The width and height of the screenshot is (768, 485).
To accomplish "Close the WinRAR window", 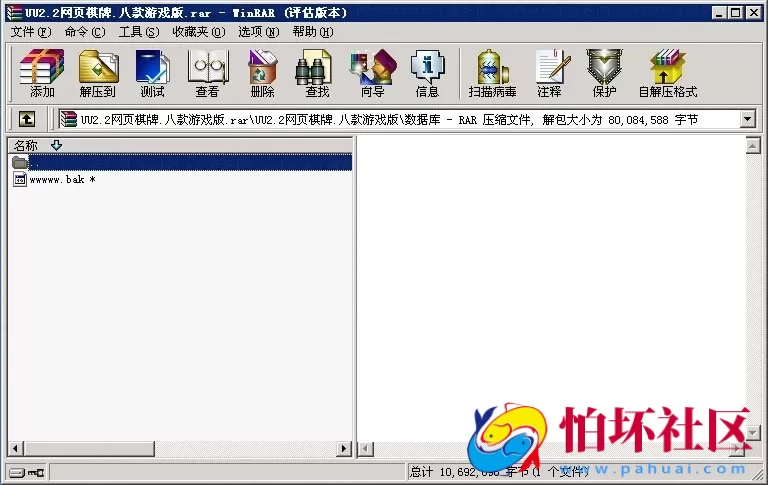I will click(x=753, y=13).
